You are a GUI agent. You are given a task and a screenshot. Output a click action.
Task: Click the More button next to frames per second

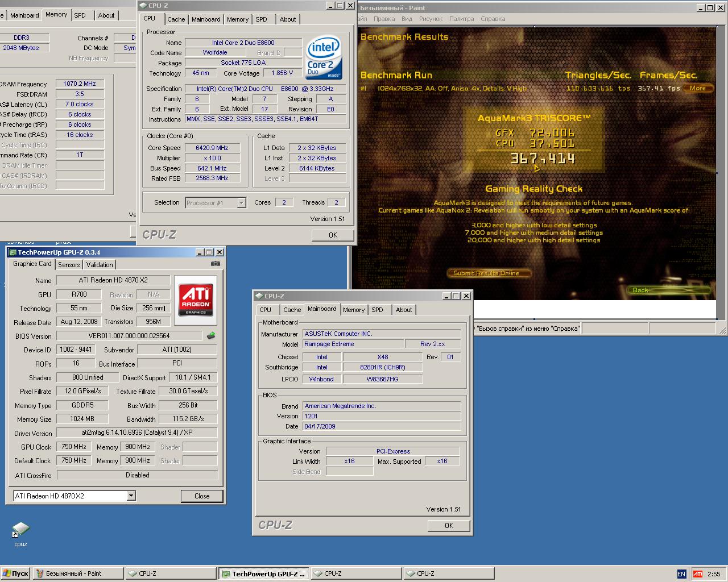click(x=697, y=88)
